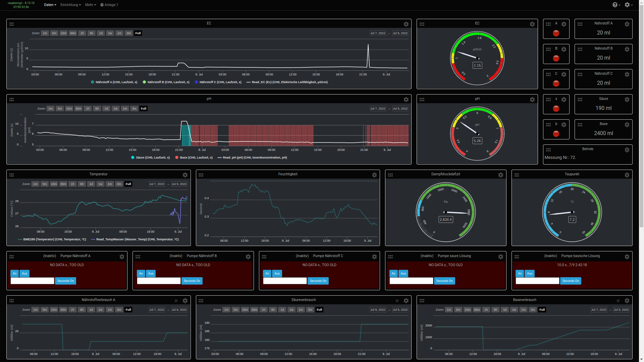The image size is (644, 362).
Task: Click the gear icon on Betrieb widget
Action: (x=627, y=150)
